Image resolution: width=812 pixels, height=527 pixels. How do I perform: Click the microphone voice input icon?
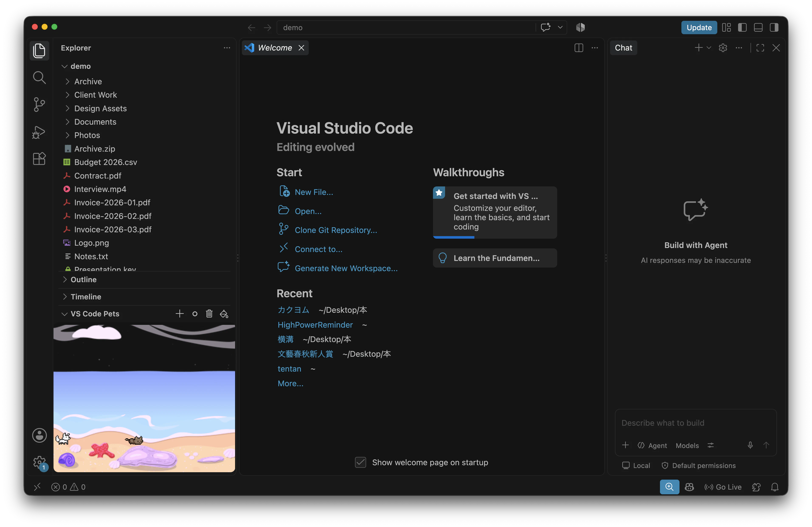[x=750, y=445]
